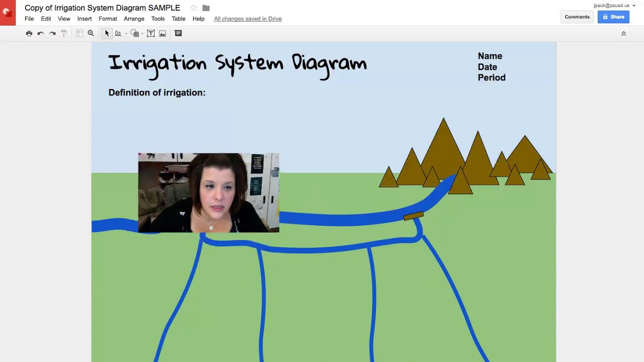The height and width of the screenshot is (362, 644).
Task: Open the Edit menu
Action: (x=46, y=19)
